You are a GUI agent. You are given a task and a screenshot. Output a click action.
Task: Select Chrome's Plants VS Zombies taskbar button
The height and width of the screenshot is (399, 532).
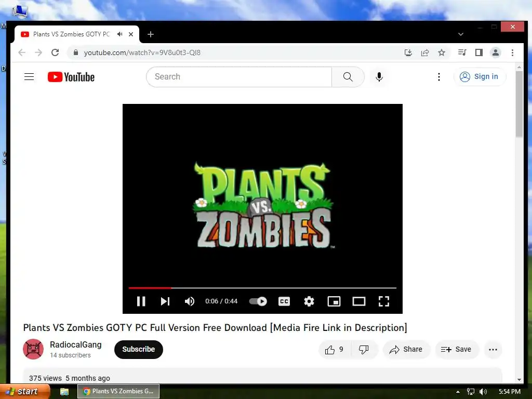pos(118,392)
